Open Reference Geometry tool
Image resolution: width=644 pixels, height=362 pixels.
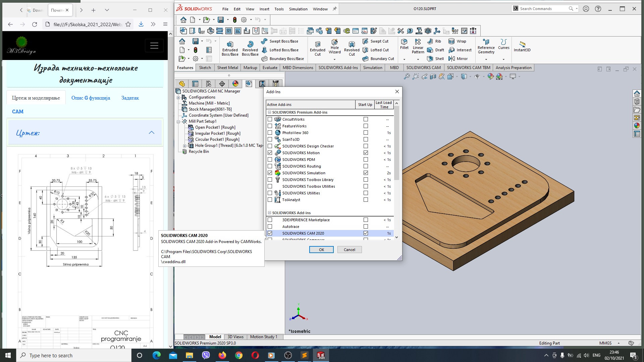click(x=486, y=46)
